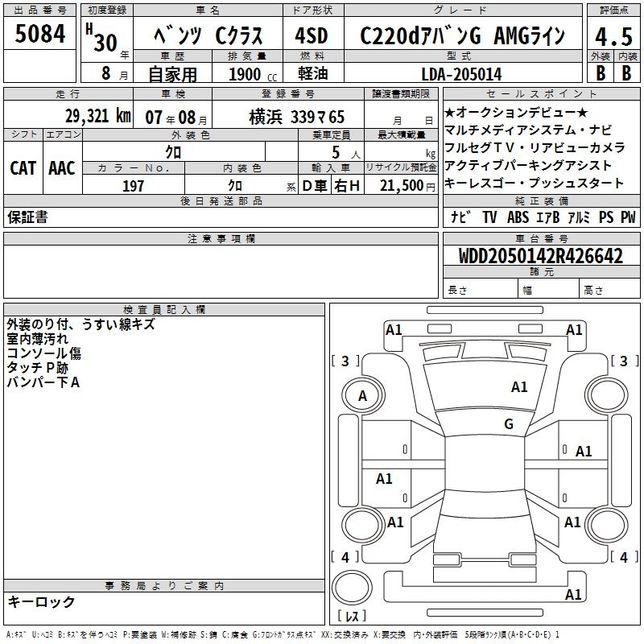This screenshot has height=644, width=644.
Task: Click the 検査員記入欄 header
Action: coord(164,310)
